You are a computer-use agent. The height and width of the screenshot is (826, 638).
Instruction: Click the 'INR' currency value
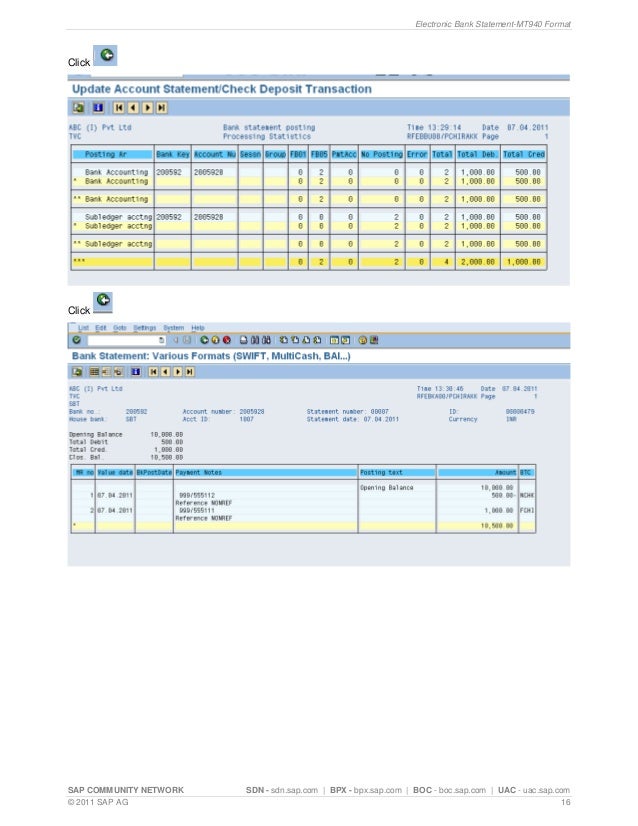click(511, 419)
